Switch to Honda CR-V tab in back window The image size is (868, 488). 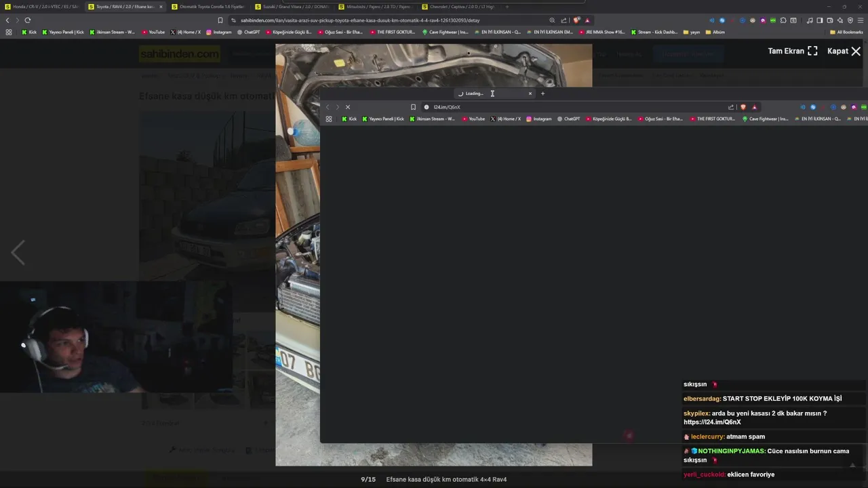coord(42,7)
